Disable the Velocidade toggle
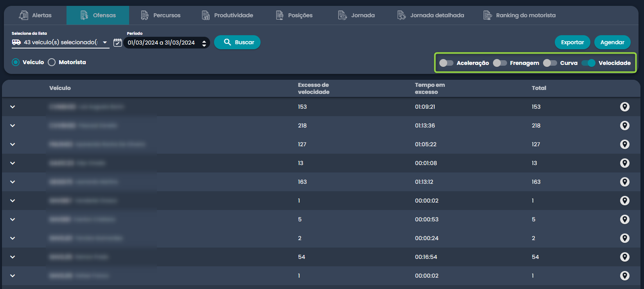This screenshot has height=289, width=644. click(x=588, y=63)
